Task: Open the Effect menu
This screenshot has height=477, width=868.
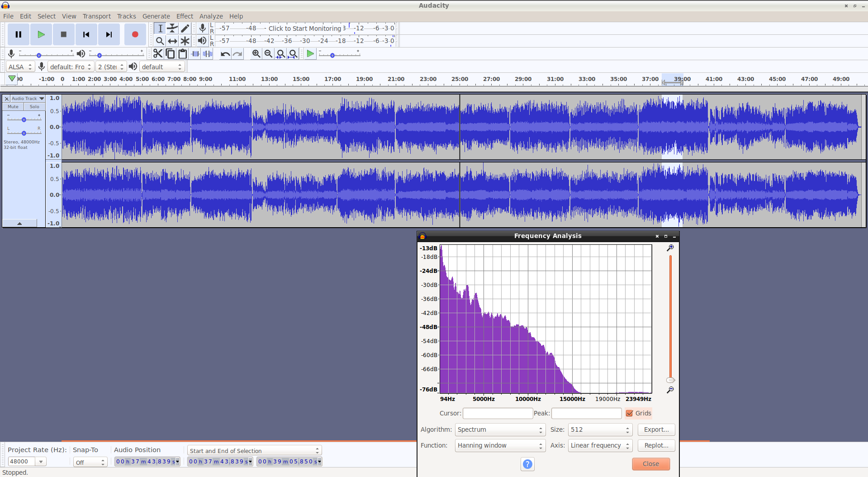Action: [x=185, y=16]
